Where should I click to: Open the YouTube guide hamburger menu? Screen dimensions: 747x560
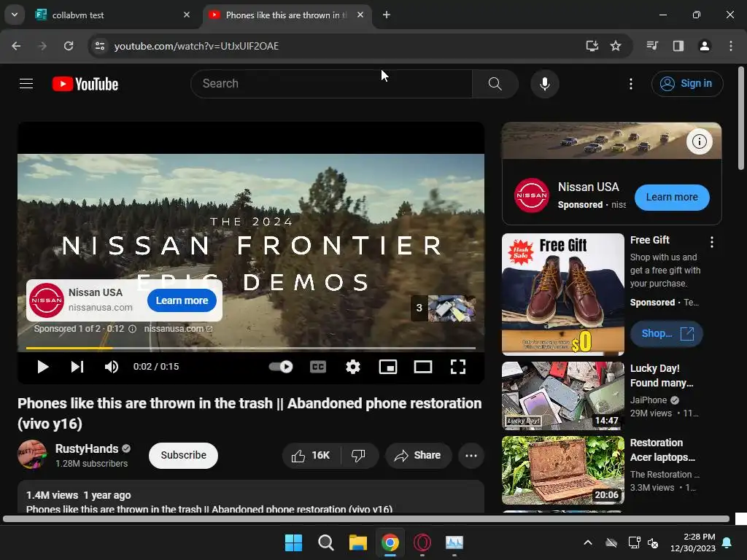[x=26, y=84]
